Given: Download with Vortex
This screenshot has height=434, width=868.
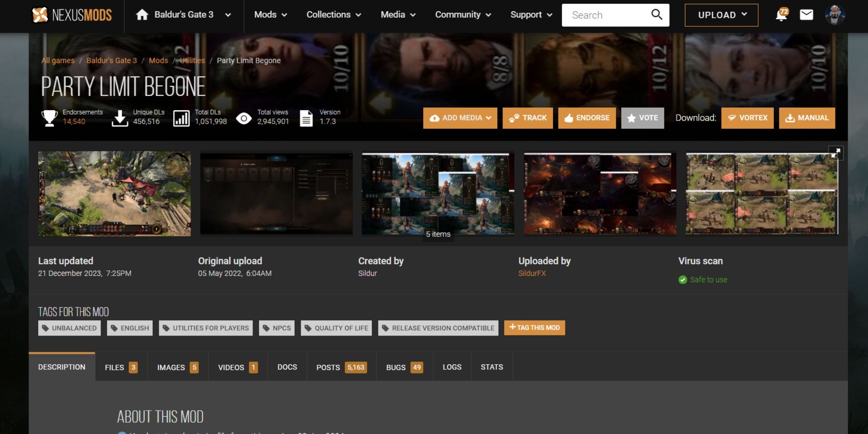Looking at the screenshot, I should click(747, 118).
